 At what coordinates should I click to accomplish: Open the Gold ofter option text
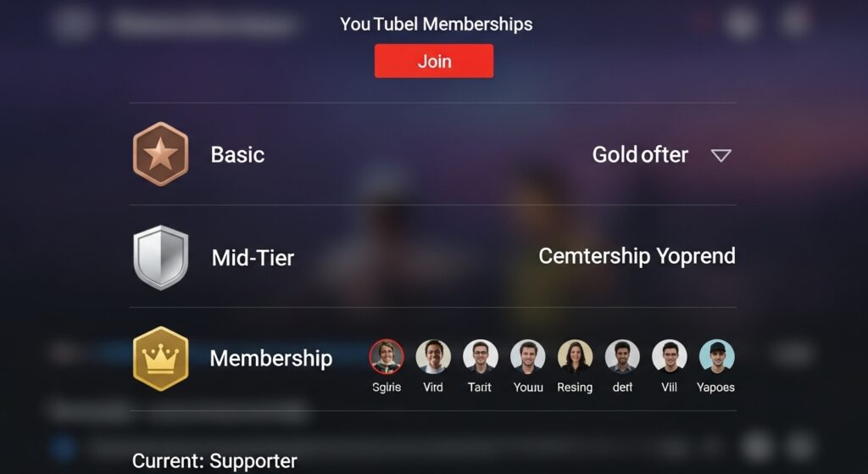[640, 154]
